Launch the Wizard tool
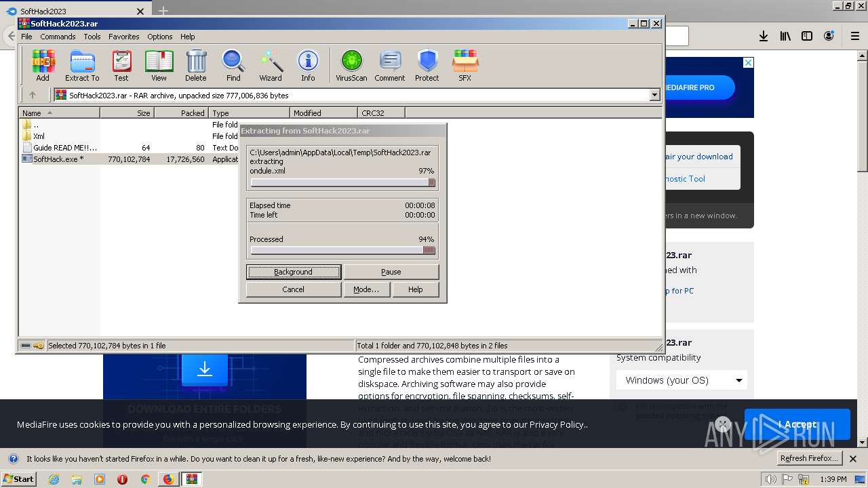 pos(271,66)
